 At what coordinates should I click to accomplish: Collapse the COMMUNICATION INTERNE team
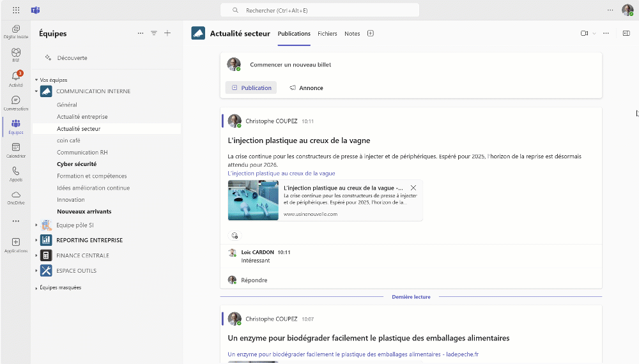36,91
